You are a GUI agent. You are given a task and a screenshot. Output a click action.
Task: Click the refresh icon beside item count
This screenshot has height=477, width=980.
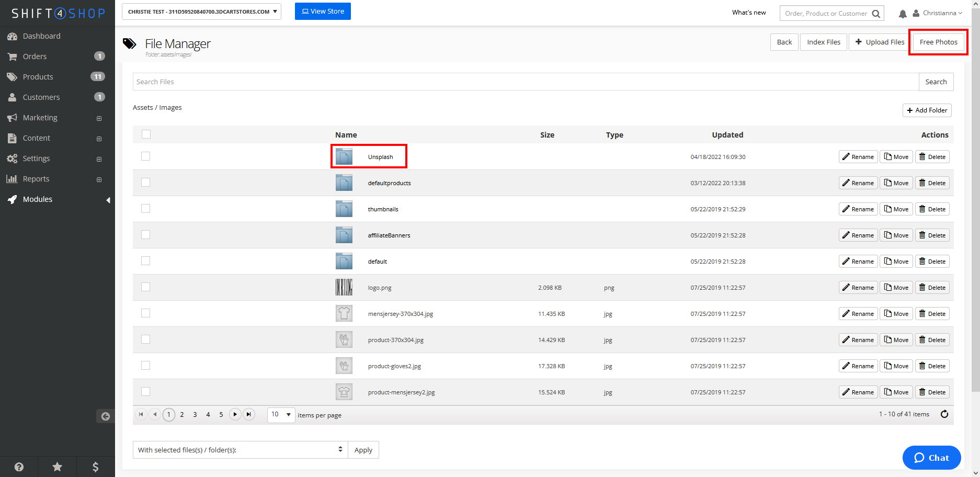pos(944,414)
